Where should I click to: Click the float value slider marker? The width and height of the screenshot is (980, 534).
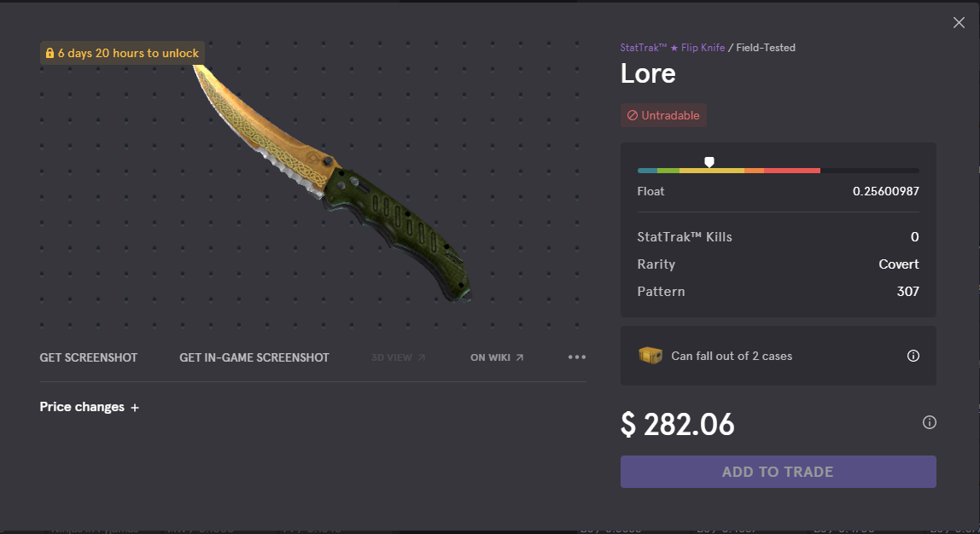pyautogui.click(x=709, y=162)
